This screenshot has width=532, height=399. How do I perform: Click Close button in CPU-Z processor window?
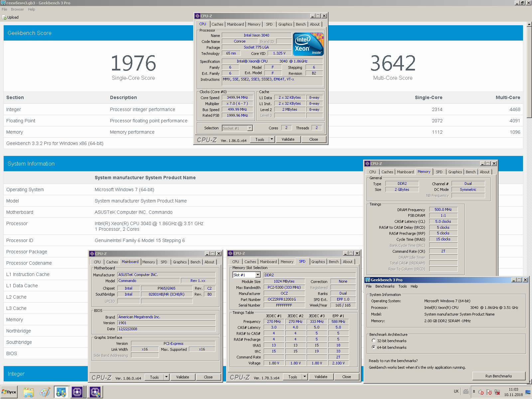point(314,139)
